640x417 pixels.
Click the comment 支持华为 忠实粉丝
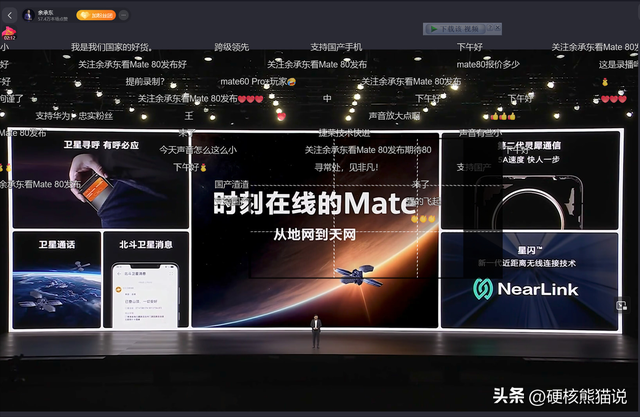click(74, 116)
